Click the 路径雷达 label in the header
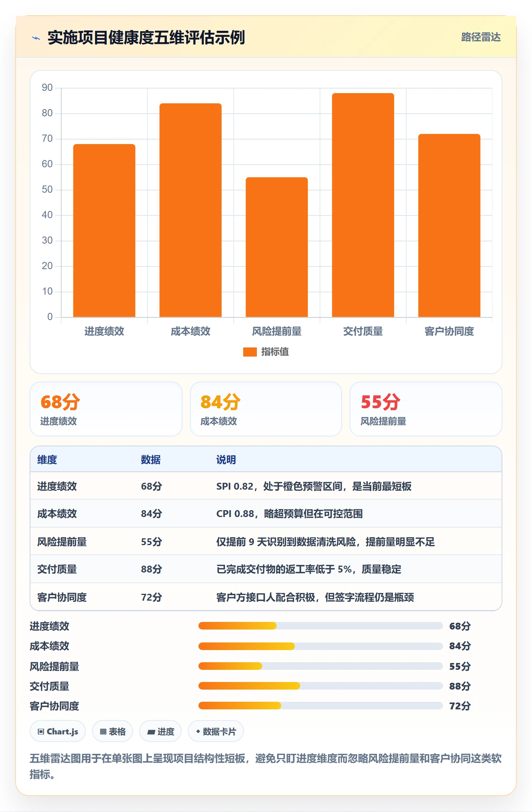Viewport: 532px width, 812px height. (481, 37)
